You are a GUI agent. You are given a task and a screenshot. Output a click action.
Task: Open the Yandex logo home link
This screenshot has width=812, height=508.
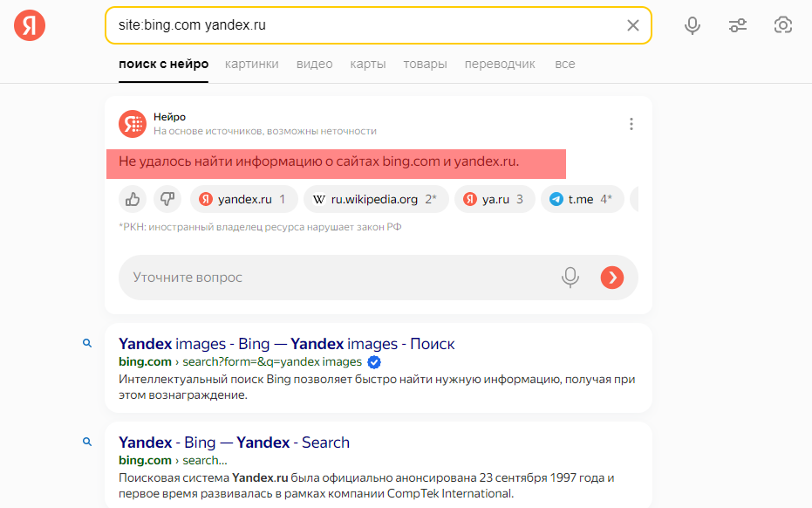coord(30,25)
